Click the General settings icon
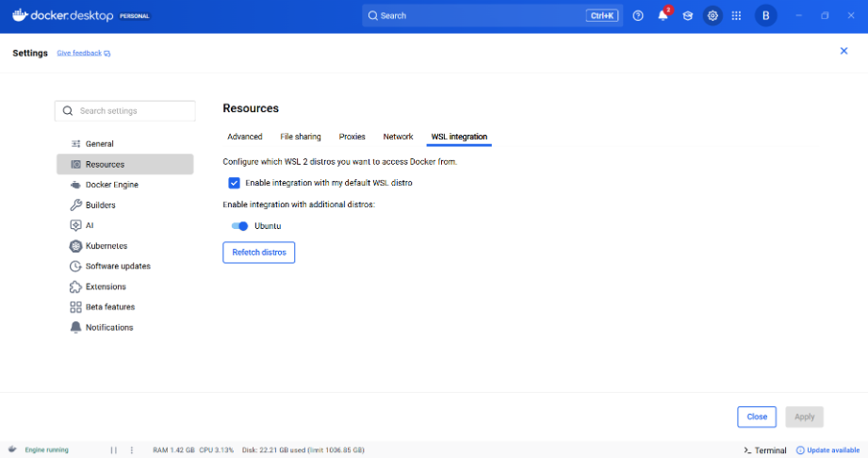Screen dimensions: 868x458 75,144
